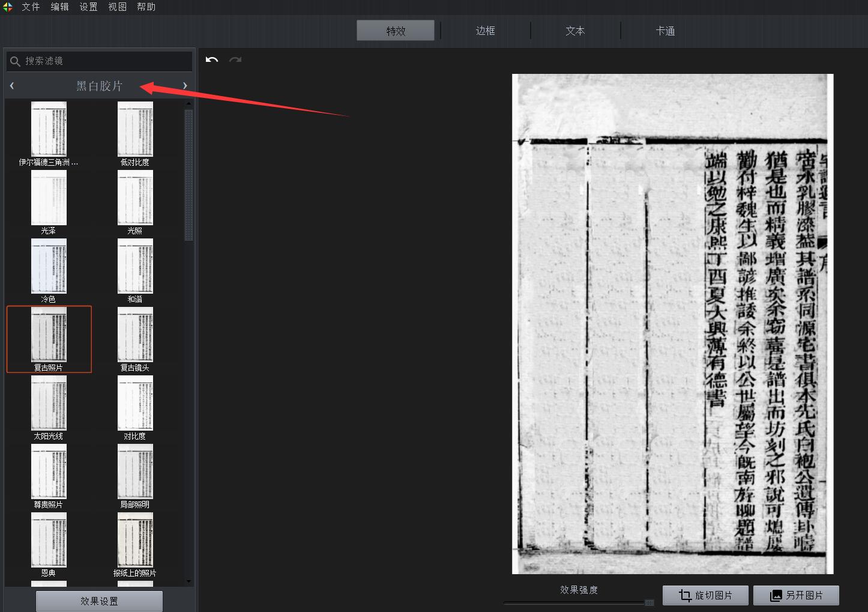868x612 pixels.
Task: Open the 视图 menu
Action: point(117,7)
